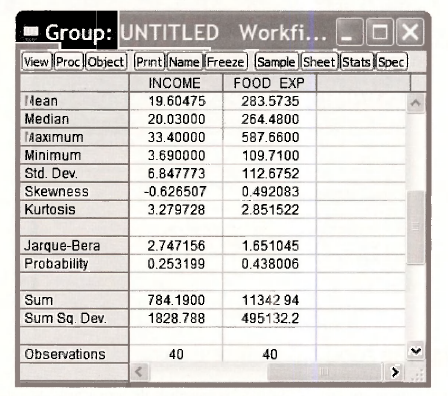Open the Object menu button
This screenshot has width=448, height=396.
click(x=106, y=62)
